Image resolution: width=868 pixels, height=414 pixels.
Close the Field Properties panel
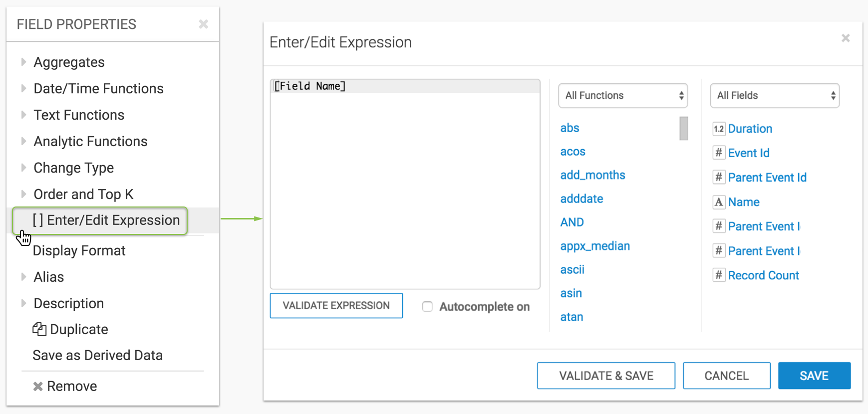tap(203, 24)
